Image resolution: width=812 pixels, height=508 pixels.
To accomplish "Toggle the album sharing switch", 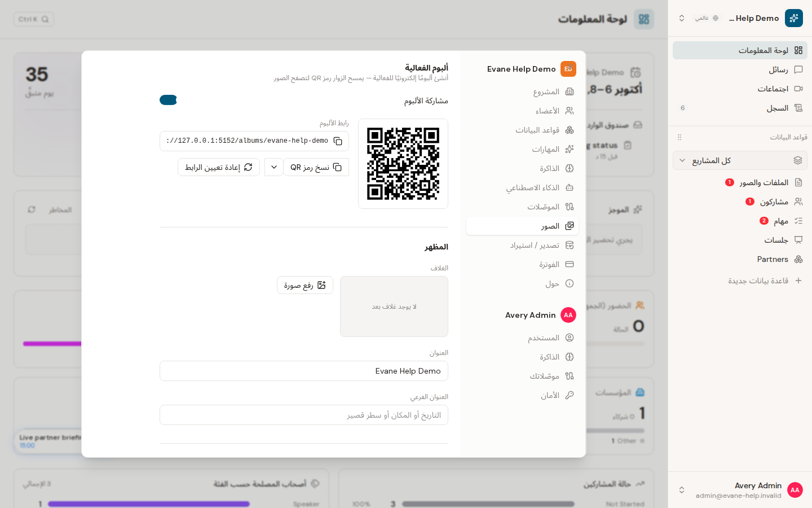I will pyautogui.click(x=168, y=100).
